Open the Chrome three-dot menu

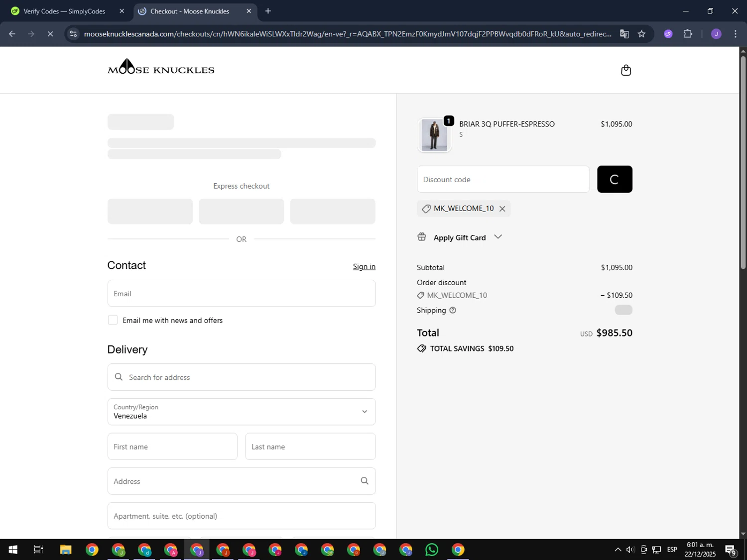(736, 34)
